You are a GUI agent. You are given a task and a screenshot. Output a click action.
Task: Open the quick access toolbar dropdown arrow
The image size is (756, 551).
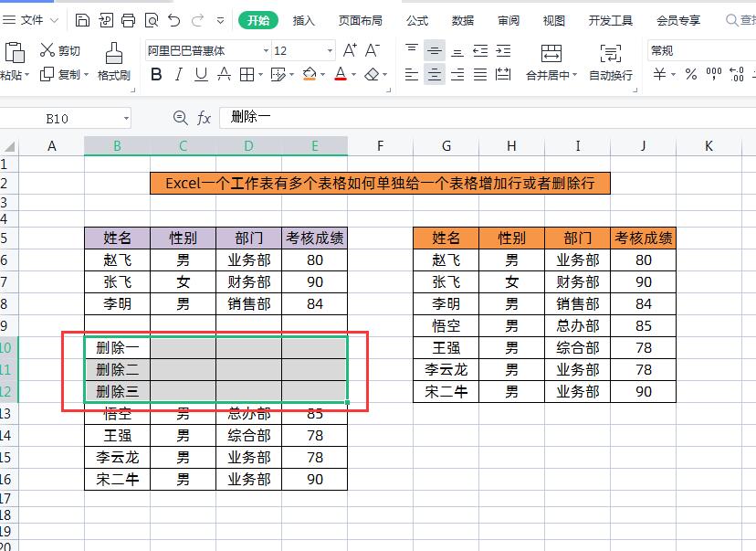pyautogui.click(x=220, y=20)
